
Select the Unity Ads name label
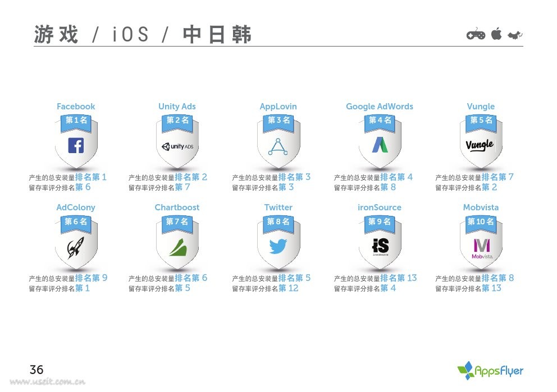click(x=177, y=107)
